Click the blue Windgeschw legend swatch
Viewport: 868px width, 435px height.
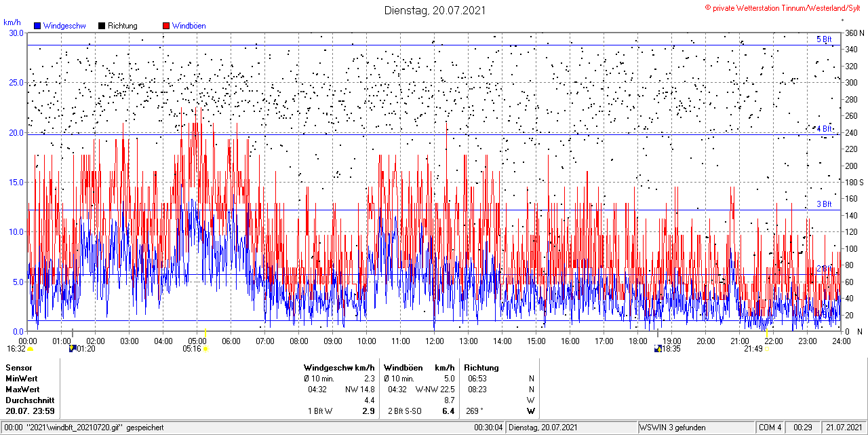(37, 26)
